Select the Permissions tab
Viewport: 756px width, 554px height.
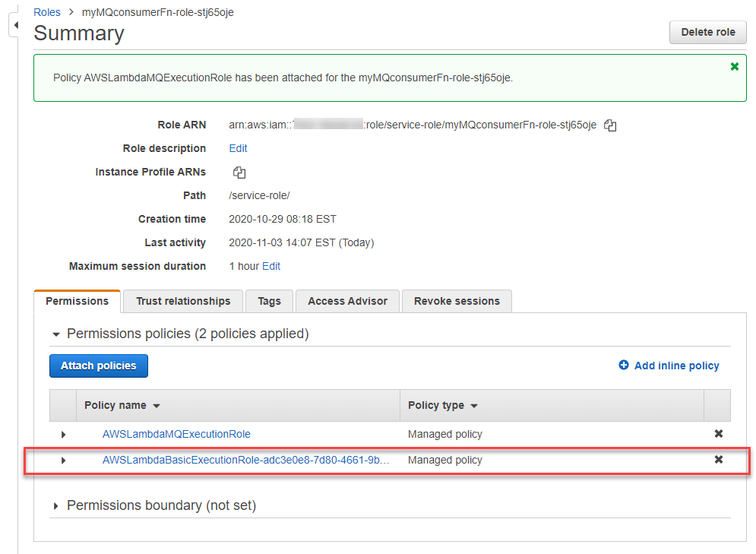(77, 302)
